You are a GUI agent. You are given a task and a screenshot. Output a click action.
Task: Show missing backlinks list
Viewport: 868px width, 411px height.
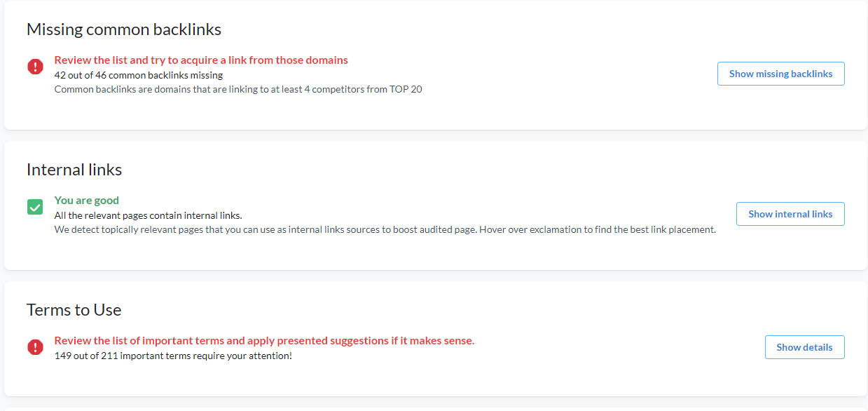pyautogui.click(x=780, y=74)
